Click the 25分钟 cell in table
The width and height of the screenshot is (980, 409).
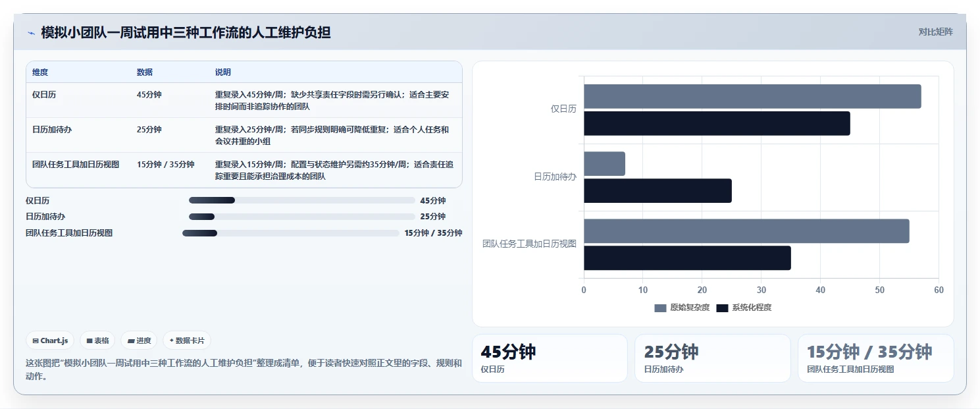[x=149, y=130]
